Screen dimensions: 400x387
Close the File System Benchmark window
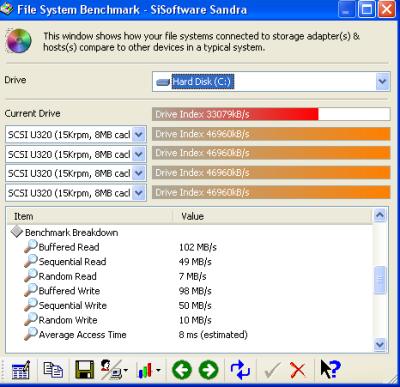[x=387, y=9]
